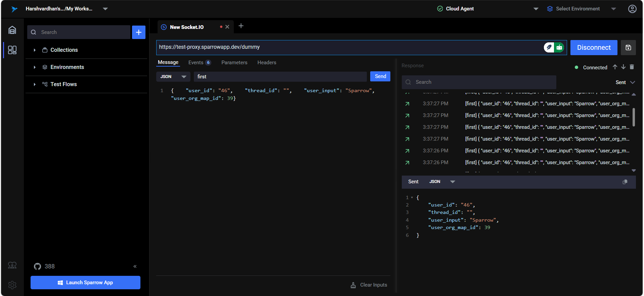Click the Disconnect button
The image size is (644, 296).
594,48
